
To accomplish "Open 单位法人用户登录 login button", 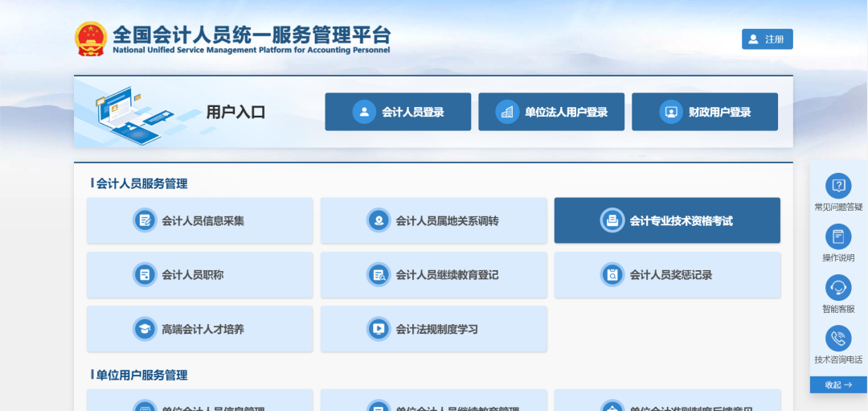I will click(551, 112).
